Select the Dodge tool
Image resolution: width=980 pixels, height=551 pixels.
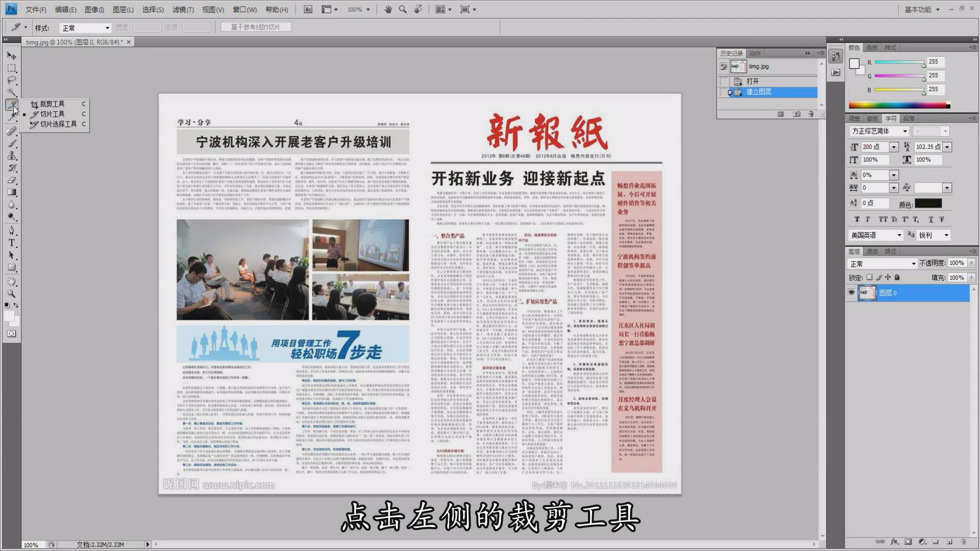11,217
